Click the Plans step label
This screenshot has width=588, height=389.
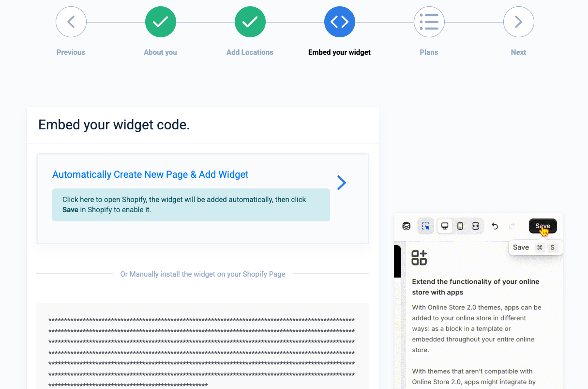pos(429,52)
